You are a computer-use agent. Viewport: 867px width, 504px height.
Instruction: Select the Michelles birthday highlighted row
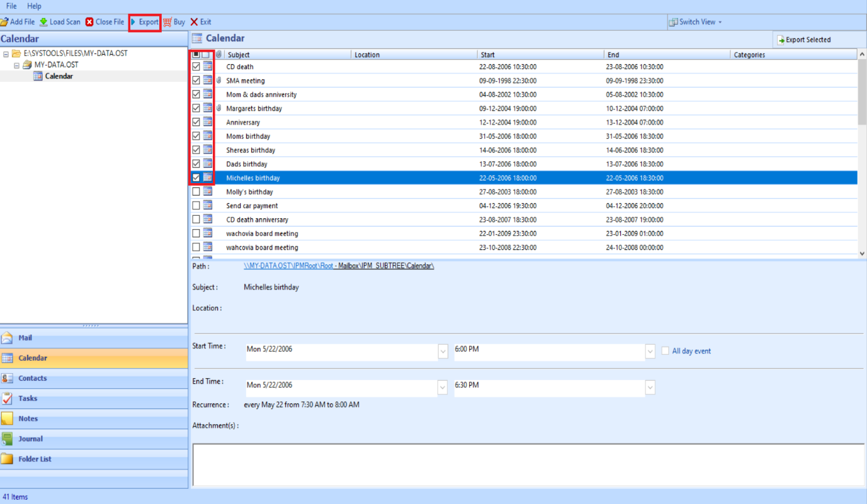523,178
